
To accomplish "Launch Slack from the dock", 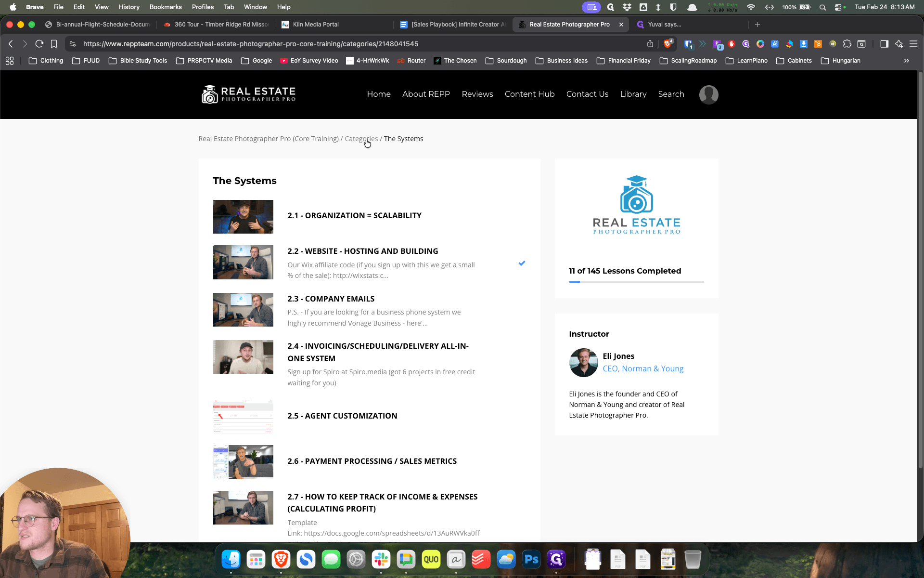I will coord(381,559).
